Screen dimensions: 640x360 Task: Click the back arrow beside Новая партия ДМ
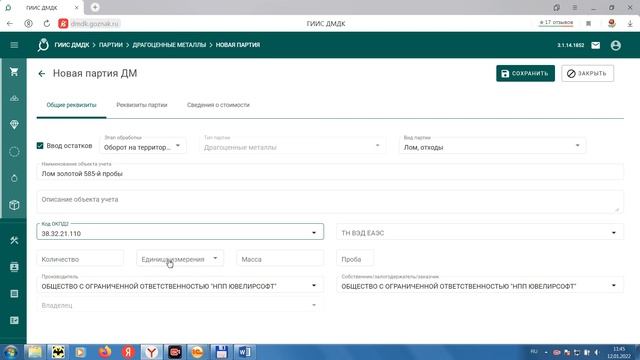pyautogui.click(x=42, y=74)
